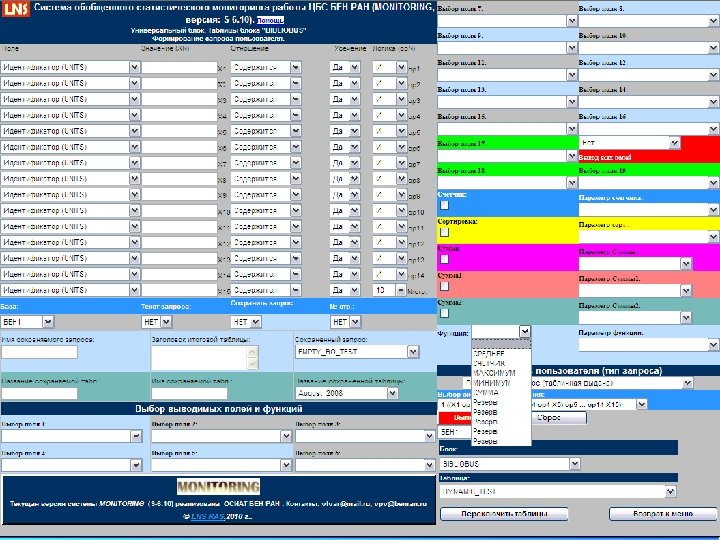Viewport: 720px width, 540px height.
Task: Open the Выбор поля 7 dropdown
Action: [x=507, y=21]
